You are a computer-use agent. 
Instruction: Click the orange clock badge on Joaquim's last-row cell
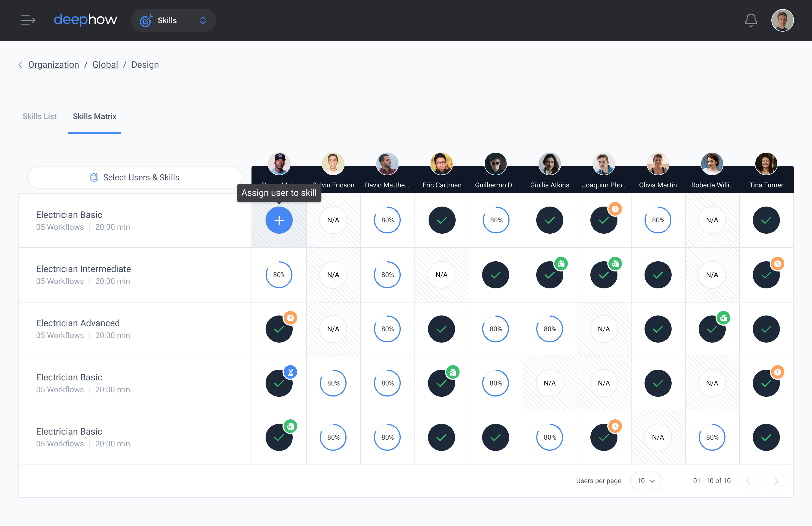point(615,426)
